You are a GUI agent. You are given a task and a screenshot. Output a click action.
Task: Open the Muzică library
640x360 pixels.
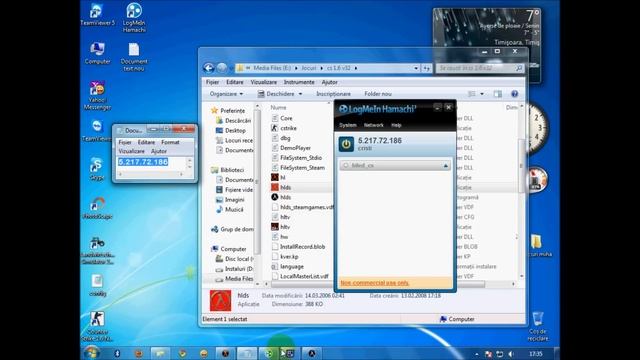[229, 209]
